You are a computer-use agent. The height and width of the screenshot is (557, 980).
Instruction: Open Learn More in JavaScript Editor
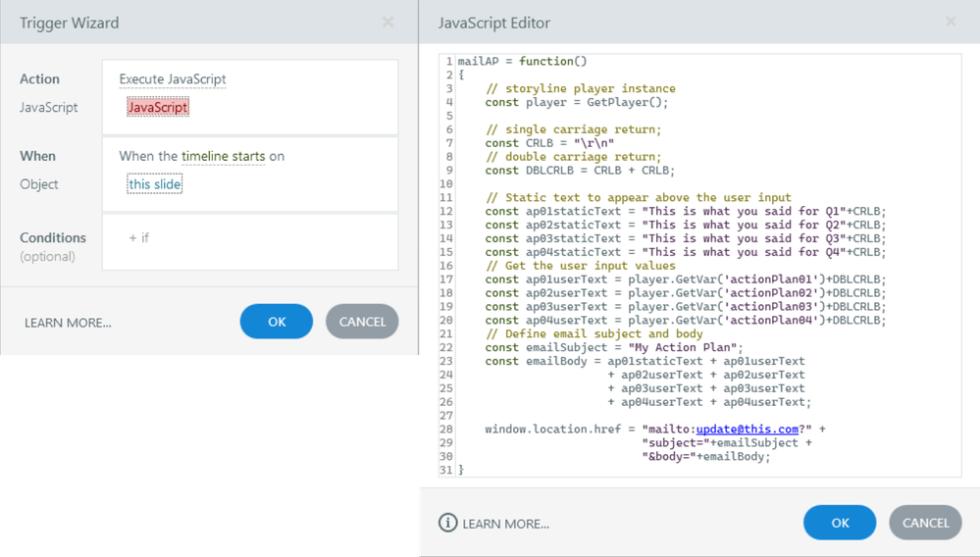(x=505, y=524)
